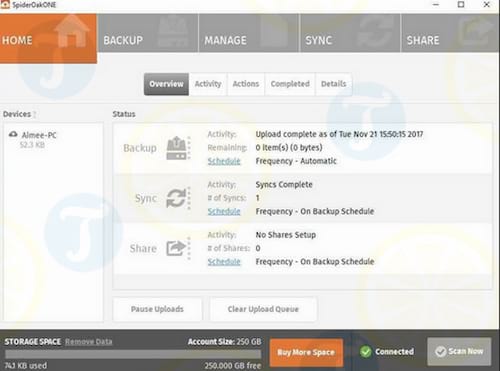Open the Sync Schedule link
The image size is (500, 371).
tap(224, 211)
